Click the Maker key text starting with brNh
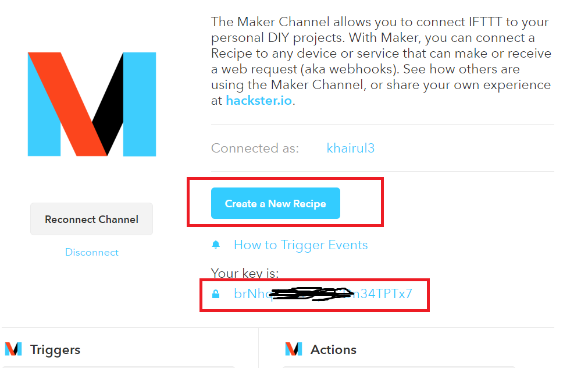This screenshot has width=588, height=368. (251, 293)
